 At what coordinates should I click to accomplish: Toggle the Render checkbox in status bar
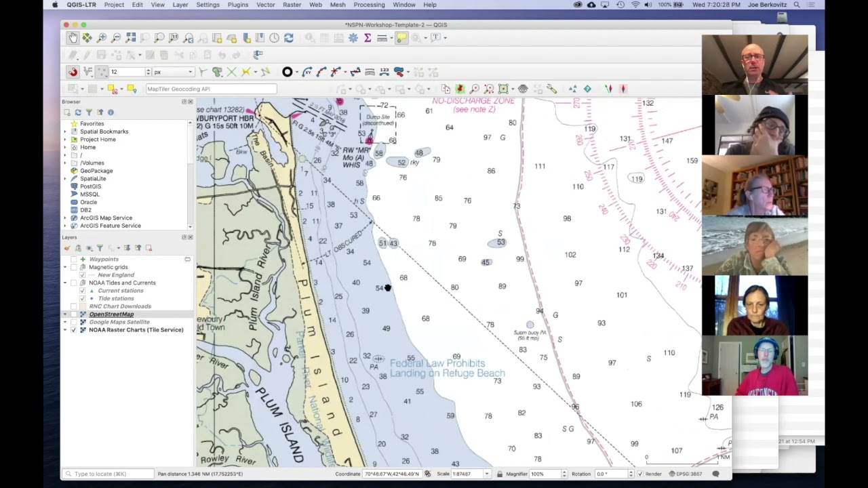click(x=639, y=474)
